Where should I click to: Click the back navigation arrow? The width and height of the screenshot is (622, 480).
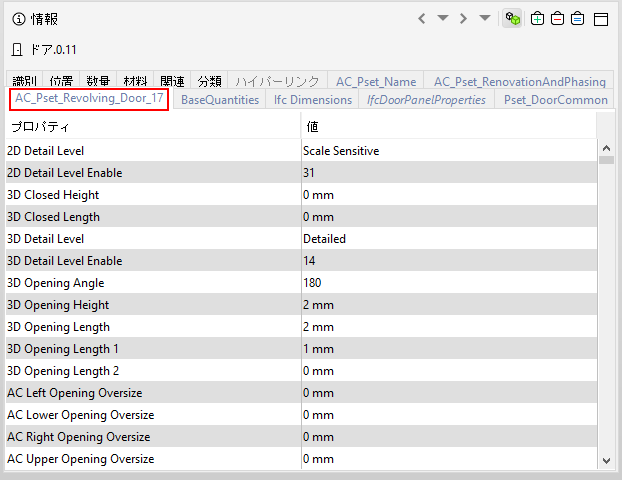pyautogui.click(x=422, y=18)
